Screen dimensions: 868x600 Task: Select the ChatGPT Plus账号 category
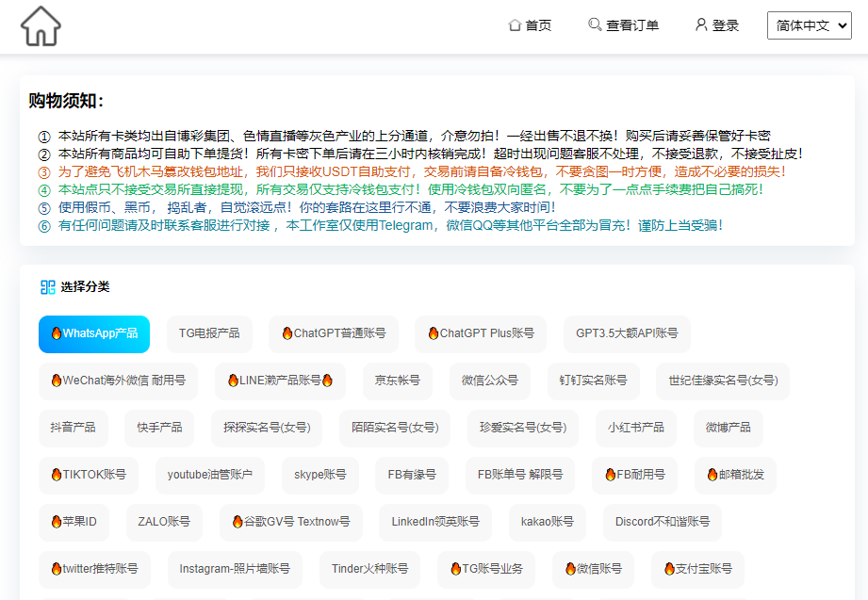click(480, 334)
